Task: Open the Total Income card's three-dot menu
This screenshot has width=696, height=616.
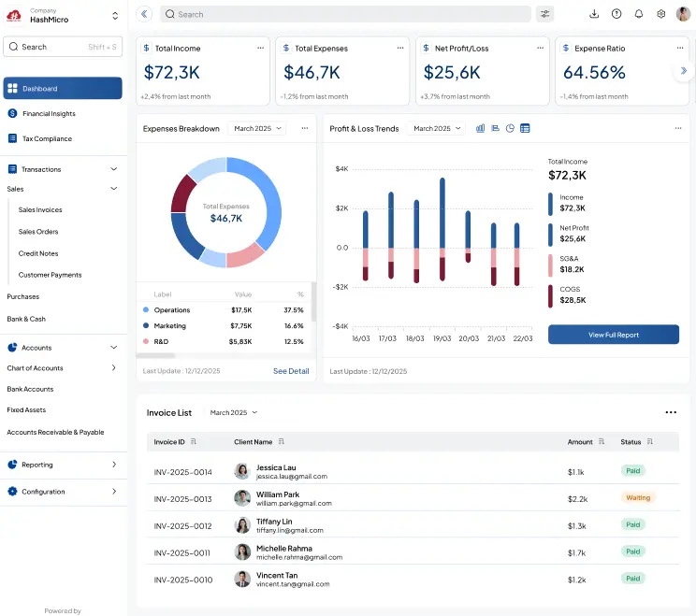Action: [x=260, y=48]
